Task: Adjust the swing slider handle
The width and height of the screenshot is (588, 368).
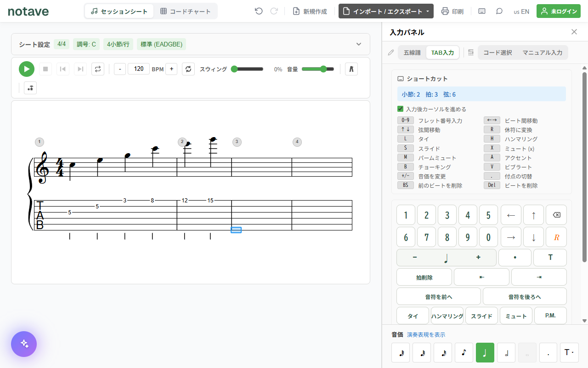Action: tap(234, 69)
